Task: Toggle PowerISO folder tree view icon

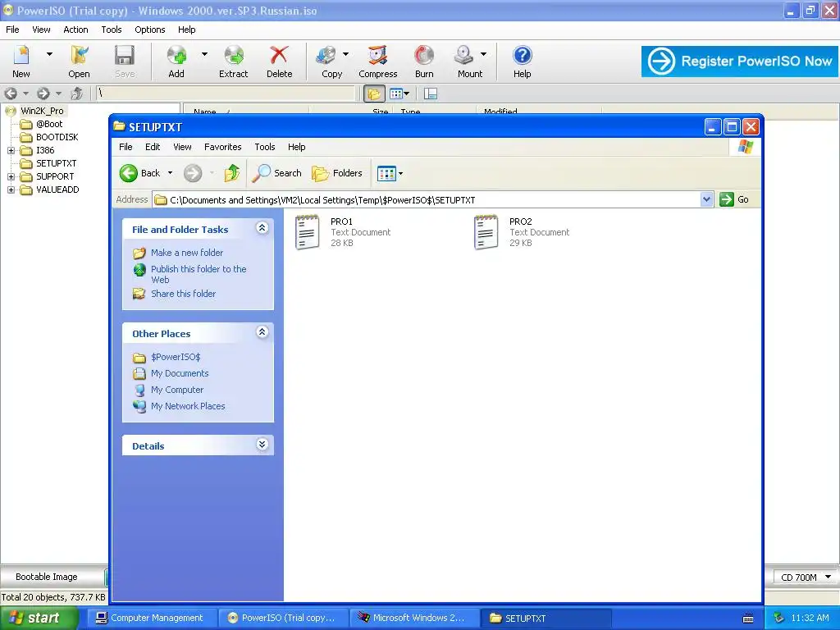Action: point(374,94)
